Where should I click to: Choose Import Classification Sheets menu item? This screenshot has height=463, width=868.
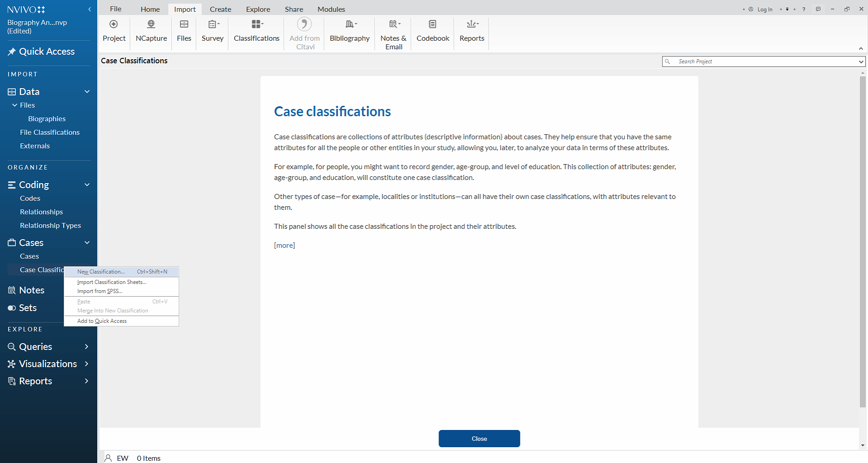pos(112,282)
